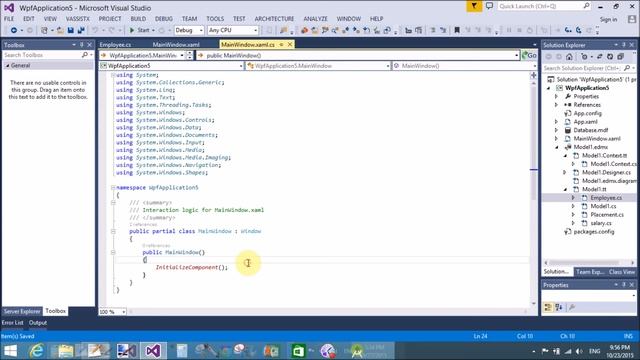Click the Save icon in the toolbar

click(x=71, y=30)
